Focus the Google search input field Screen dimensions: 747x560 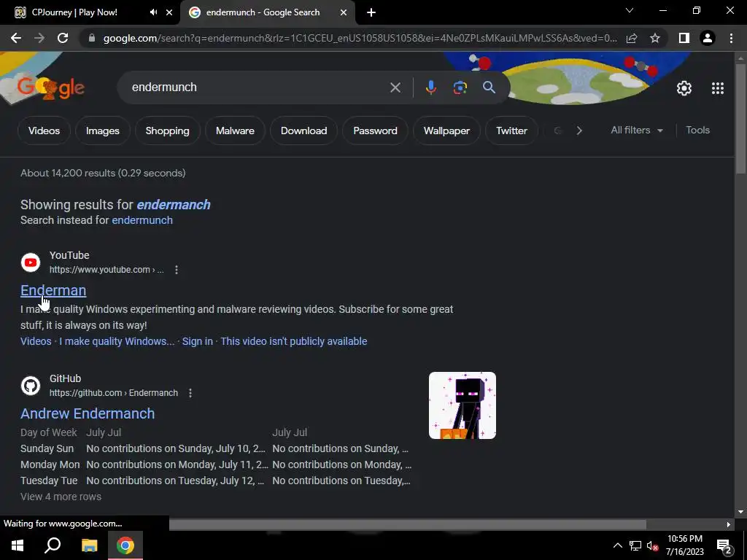[x=258, y=87]
